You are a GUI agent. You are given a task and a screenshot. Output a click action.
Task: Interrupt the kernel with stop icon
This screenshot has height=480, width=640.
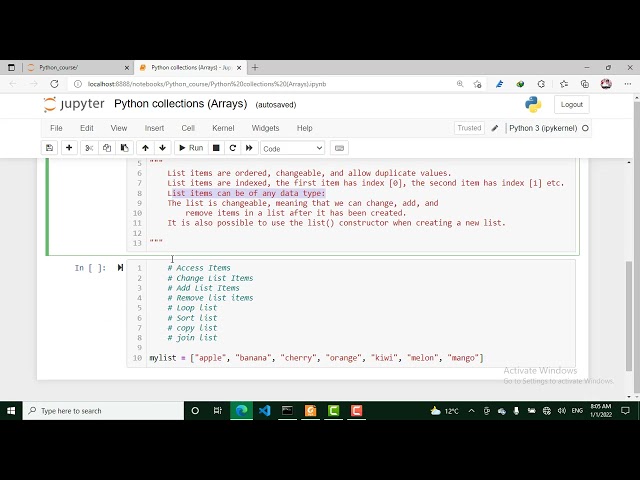216,148
